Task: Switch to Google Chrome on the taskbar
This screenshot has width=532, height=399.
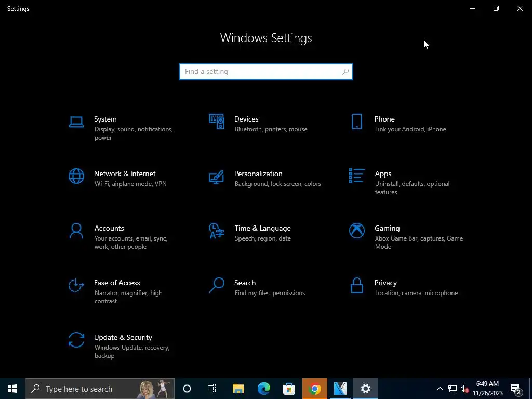Action: coord(314,389)
